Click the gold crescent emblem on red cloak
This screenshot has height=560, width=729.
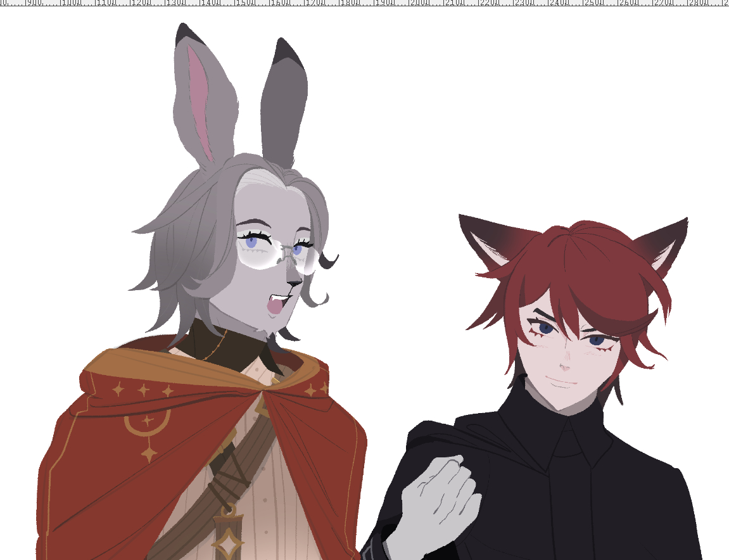[147, 424]
